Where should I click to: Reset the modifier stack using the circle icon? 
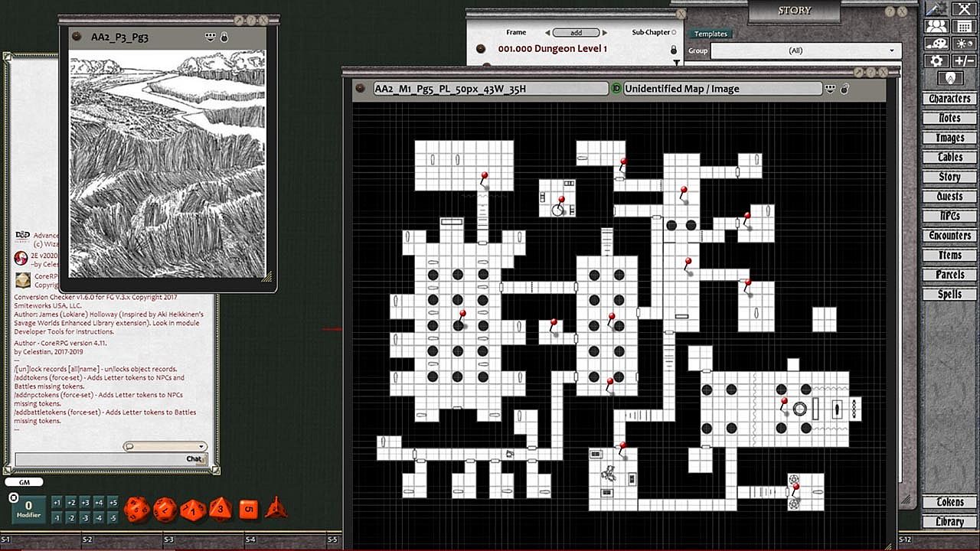coord(13,498)
